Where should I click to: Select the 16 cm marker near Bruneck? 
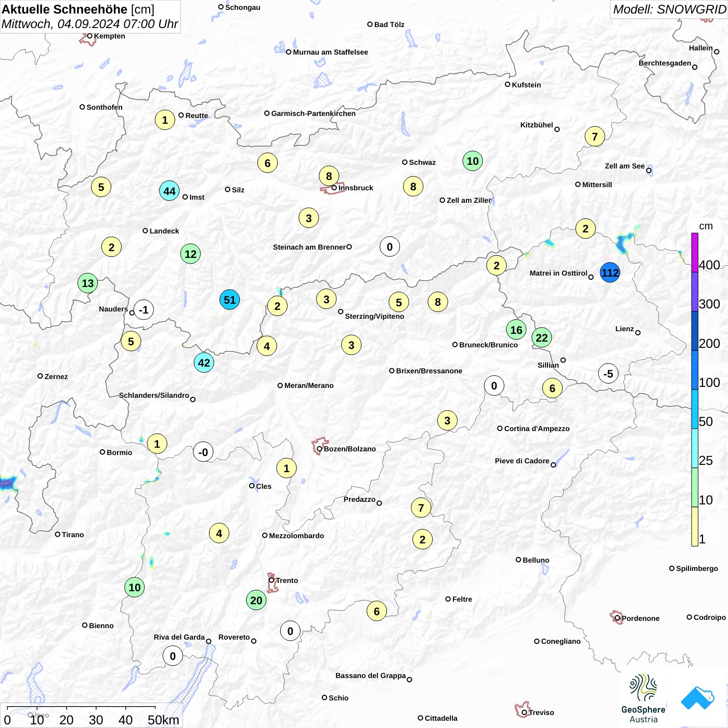516,330
